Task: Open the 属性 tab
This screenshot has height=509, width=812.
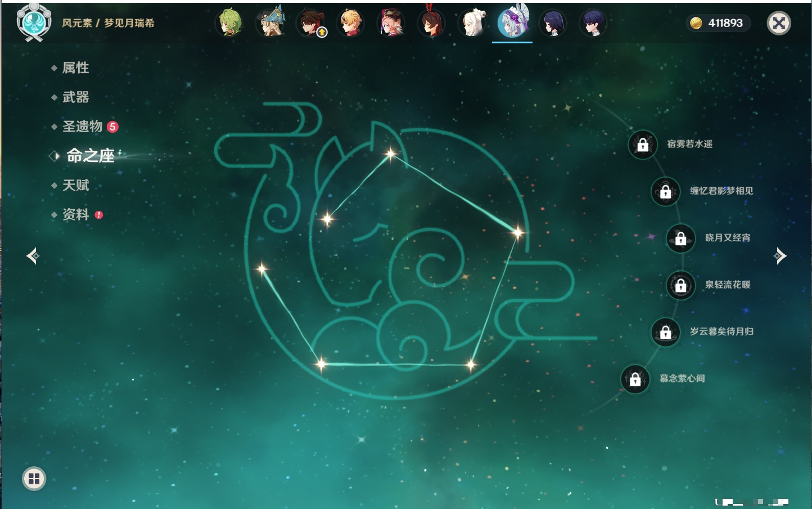Action: point(75,68)
